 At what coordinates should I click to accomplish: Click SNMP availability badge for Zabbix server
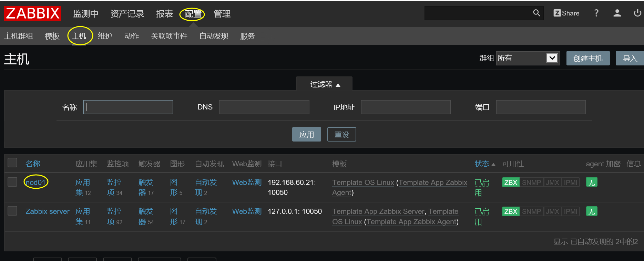coord(531,211)
